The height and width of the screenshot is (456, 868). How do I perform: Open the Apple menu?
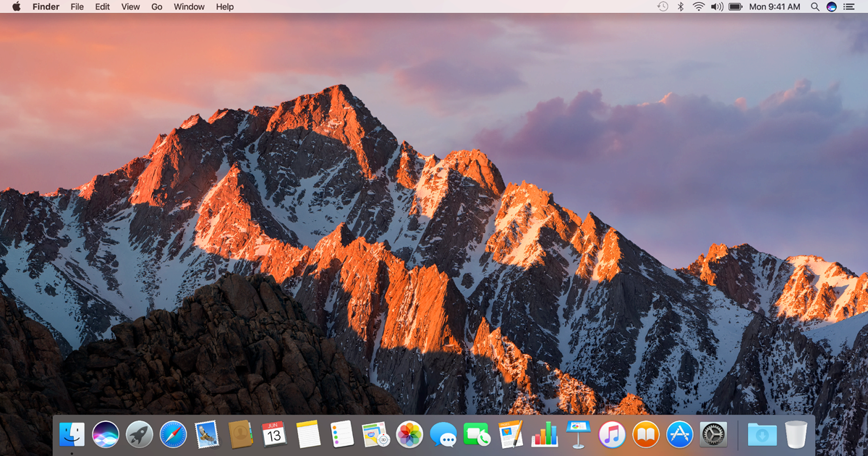pyautogui.click(x=15, y=7)
